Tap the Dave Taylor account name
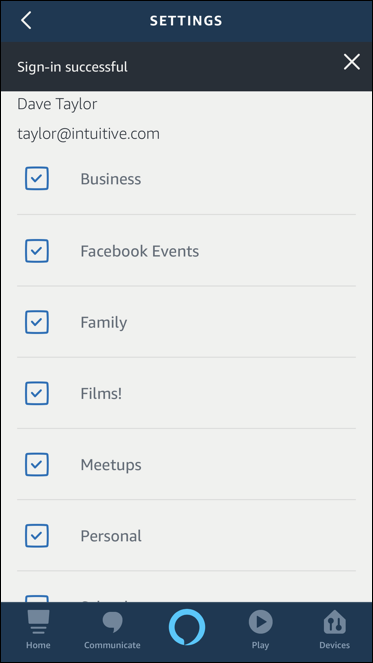Viewport: 373px width, 663px height. (x=57, y=104)
